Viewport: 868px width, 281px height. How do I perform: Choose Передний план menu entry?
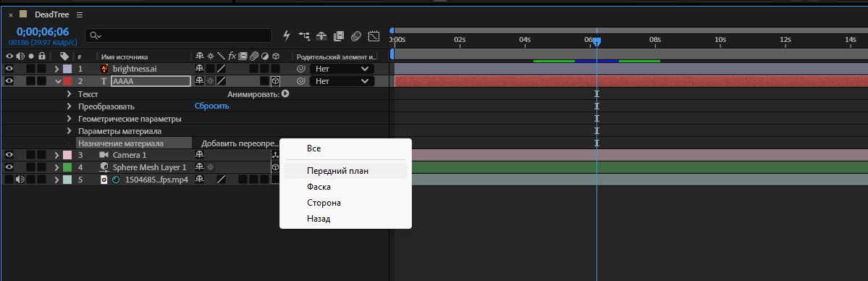345,171
